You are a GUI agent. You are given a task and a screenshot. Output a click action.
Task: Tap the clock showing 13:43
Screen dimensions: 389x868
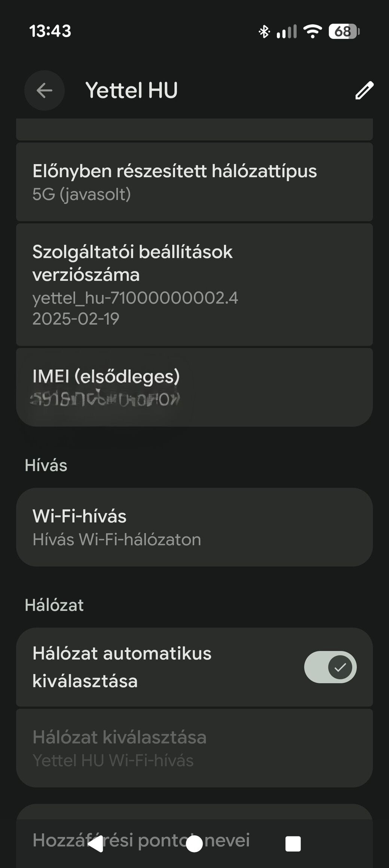pyautogui.click(x=50, y=31)
